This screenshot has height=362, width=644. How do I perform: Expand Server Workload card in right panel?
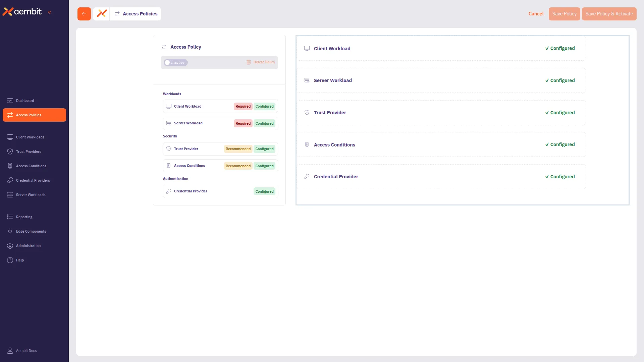[x=441, y=80]
